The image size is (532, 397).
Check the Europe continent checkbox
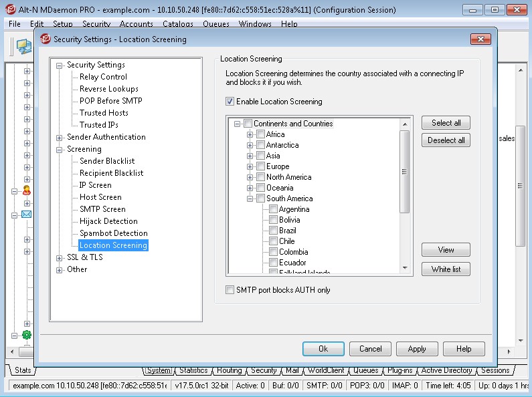tap(260, 166)
